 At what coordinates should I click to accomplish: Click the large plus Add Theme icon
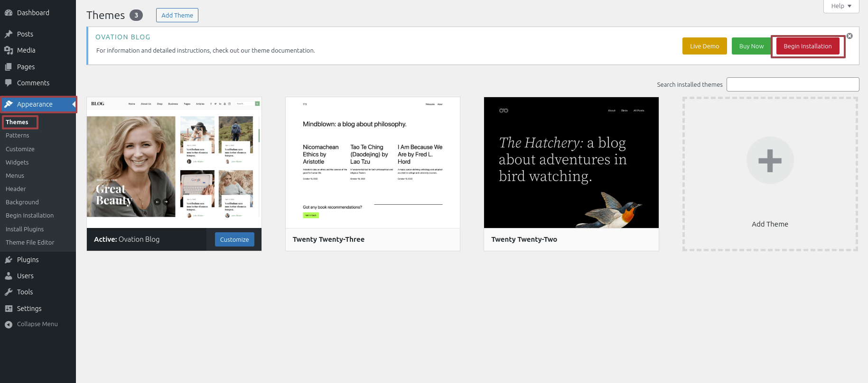click(x=770, y=160)
